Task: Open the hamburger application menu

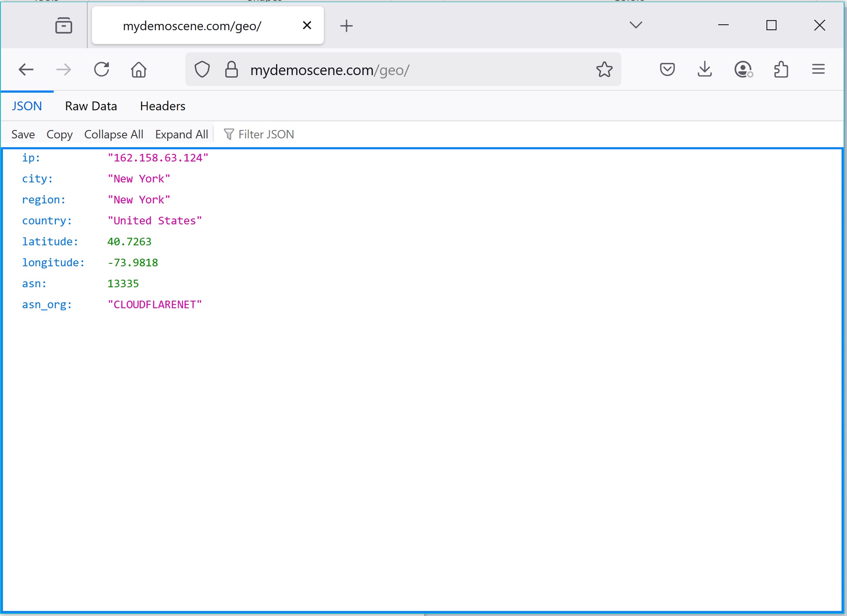Action: point(818,69)
